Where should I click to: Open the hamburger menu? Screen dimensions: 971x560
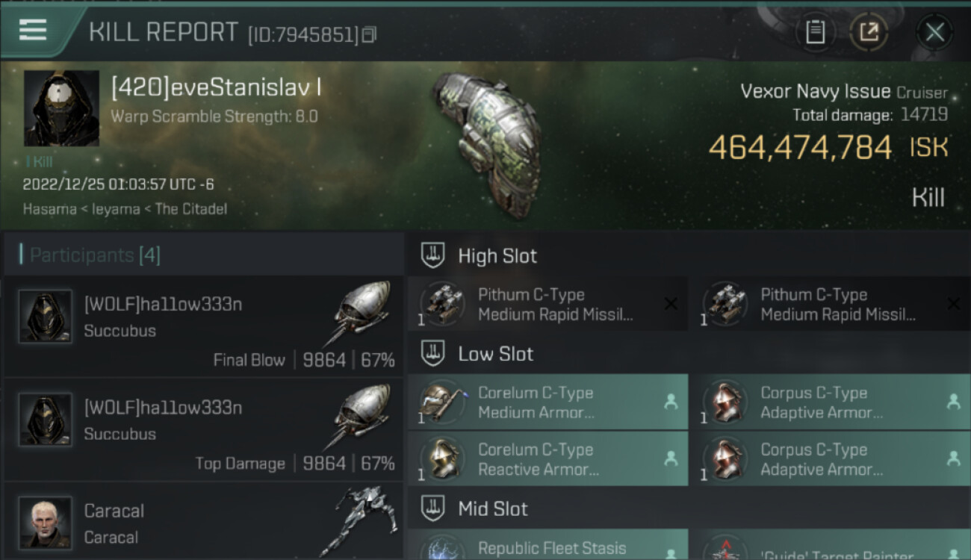(33, 30)
